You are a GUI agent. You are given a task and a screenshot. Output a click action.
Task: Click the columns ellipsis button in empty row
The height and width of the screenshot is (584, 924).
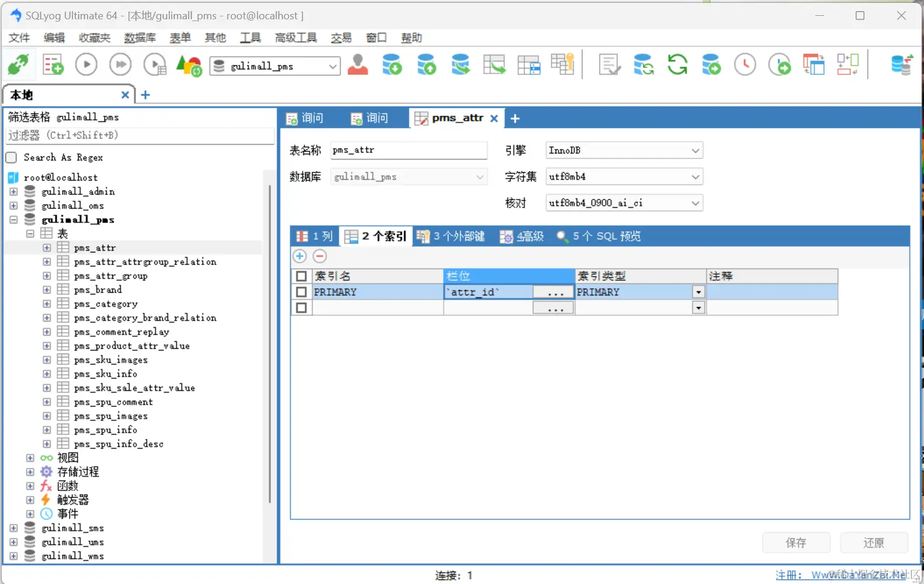click(554, 308)
